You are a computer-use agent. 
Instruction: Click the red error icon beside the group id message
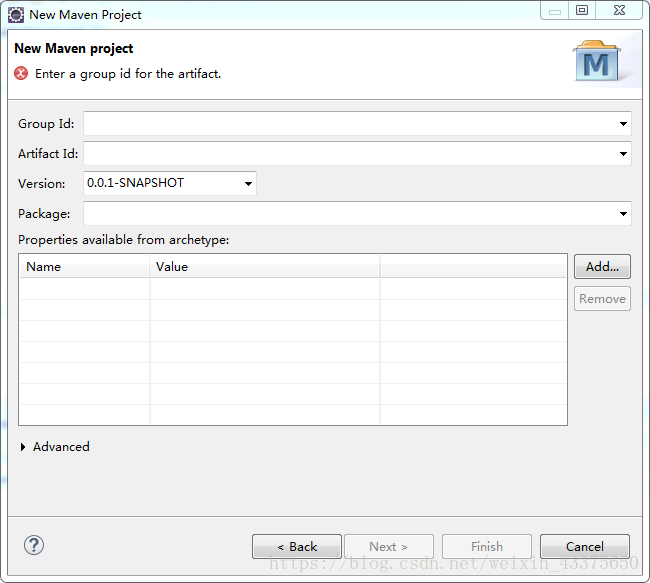coord(21,73)
